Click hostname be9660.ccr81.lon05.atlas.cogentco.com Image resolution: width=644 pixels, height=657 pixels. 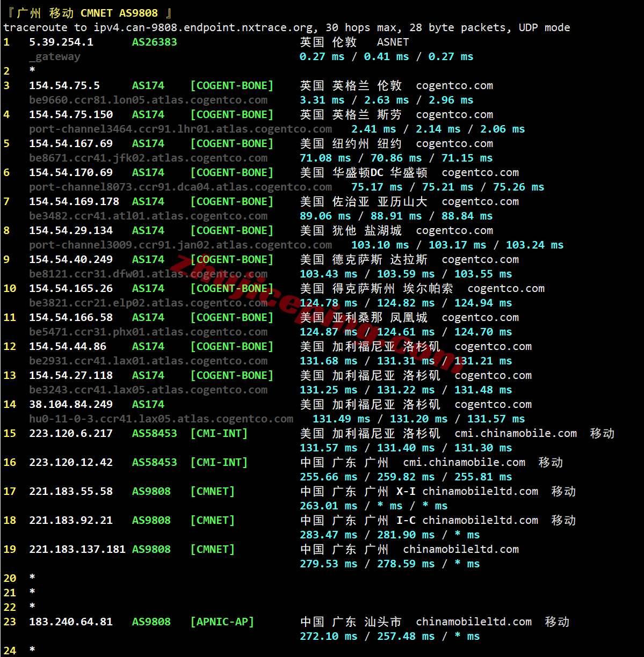coord(148,100)
